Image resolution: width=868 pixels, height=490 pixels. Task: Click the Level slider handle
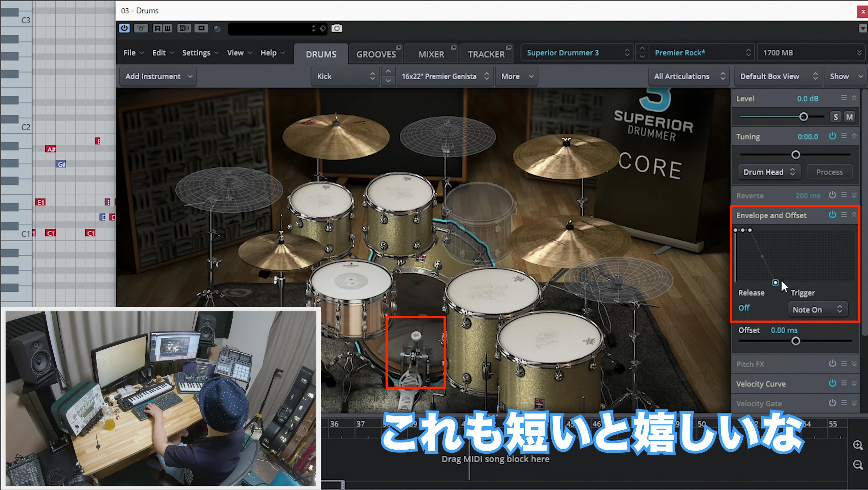tap(804, 117)
